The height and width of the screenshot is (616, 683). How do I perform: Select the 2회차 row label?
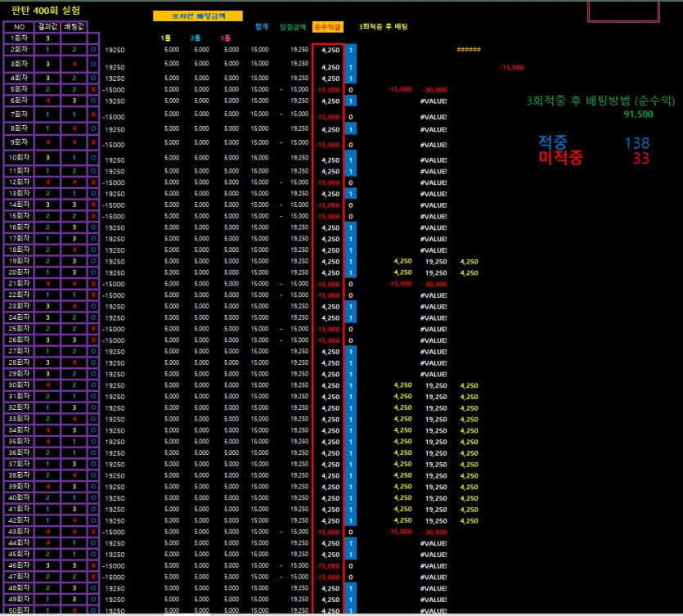tap(19, 50)
